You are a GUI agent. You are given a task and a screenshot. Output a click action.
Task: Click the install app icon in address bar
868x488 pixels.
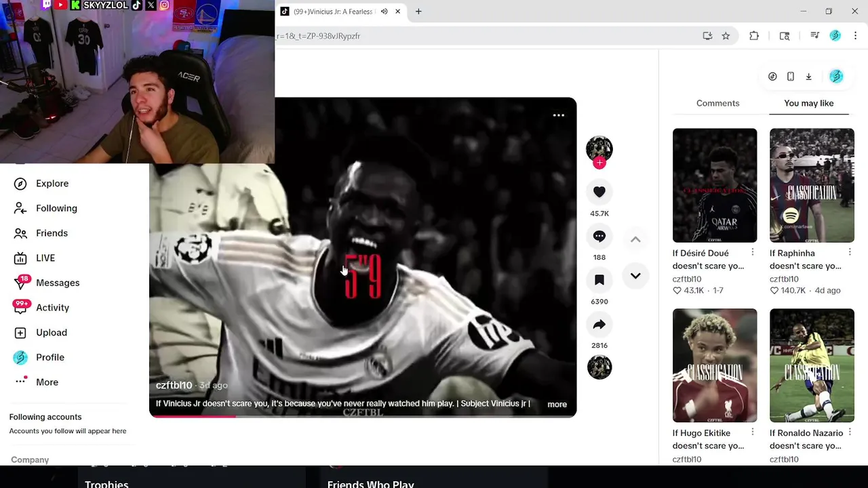pos(707,36)
